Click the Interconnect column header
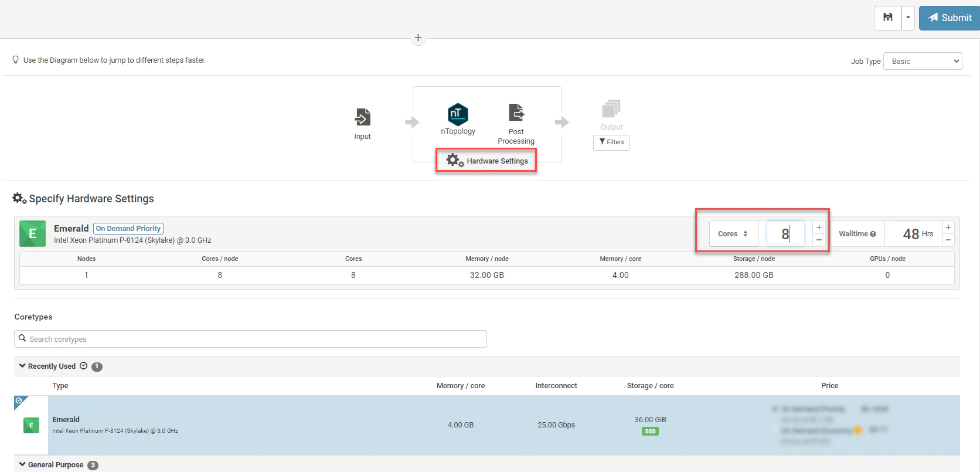This screenshot has height=472, width=980. (x=556, y=386)
